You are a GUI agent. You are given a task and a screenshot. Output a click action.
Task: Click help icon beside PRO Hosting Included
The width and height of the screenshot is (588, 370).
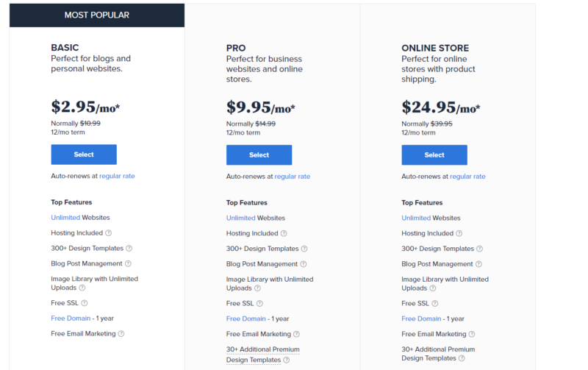(284, 233)
